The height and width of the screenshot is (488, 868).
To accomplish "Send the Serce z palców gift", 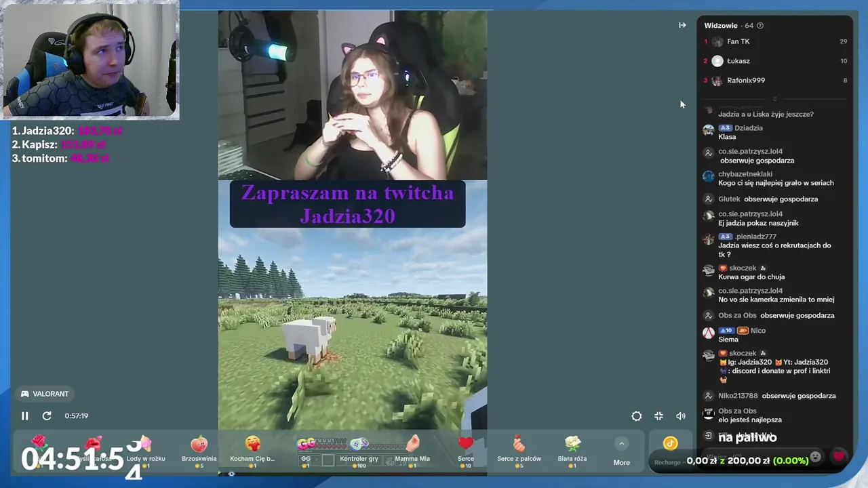I will pos(519,451).
